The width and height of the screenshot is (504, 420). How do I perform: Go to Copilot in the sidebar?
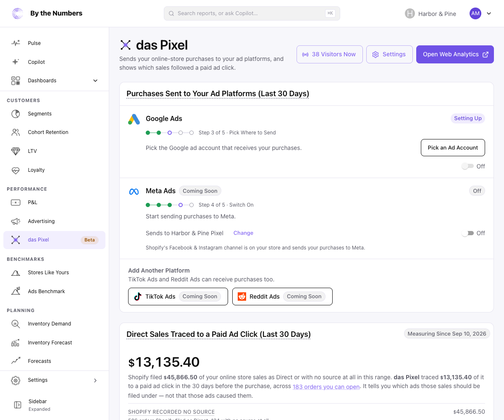54,62
